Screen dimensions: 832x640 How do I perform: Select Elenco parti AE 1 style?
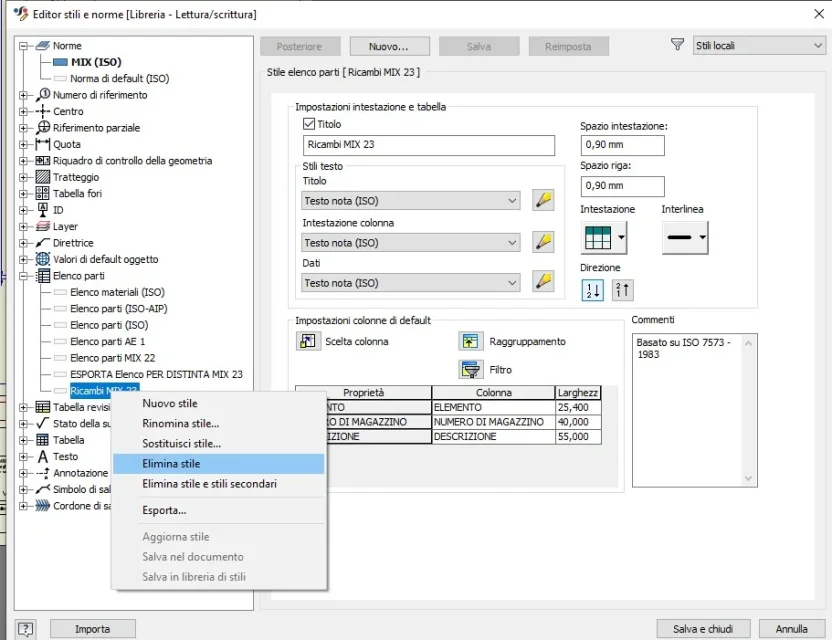pyautogui.click(x=108, y=342)
